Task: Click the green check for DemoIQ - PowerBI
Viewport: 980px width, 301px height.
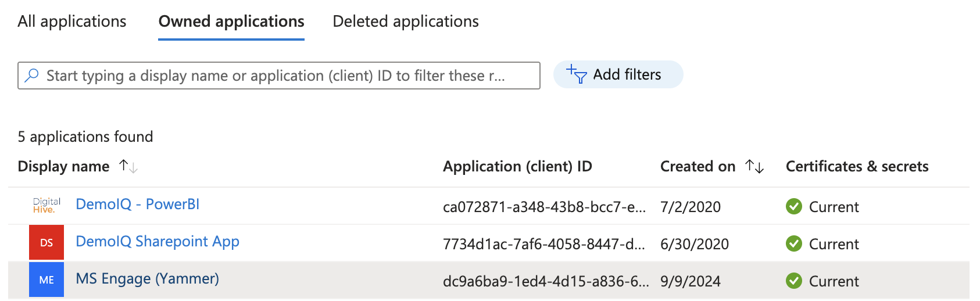Action: pyautogui.click(x=794, y=206)
